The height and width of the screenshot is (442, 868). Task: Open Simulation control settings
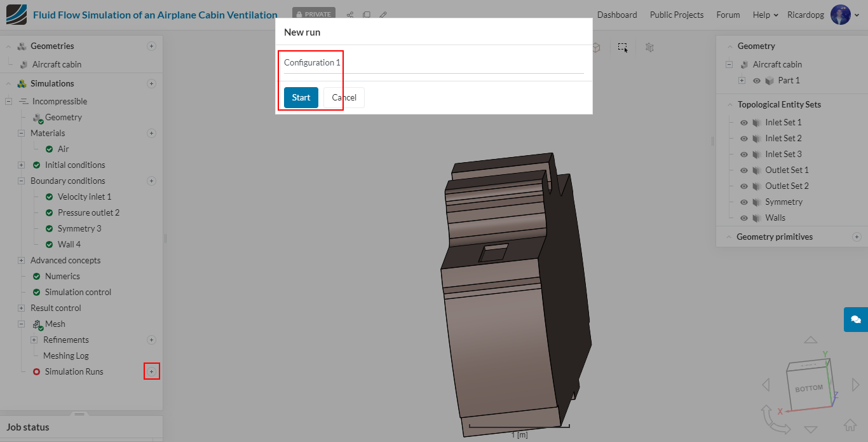78,292
